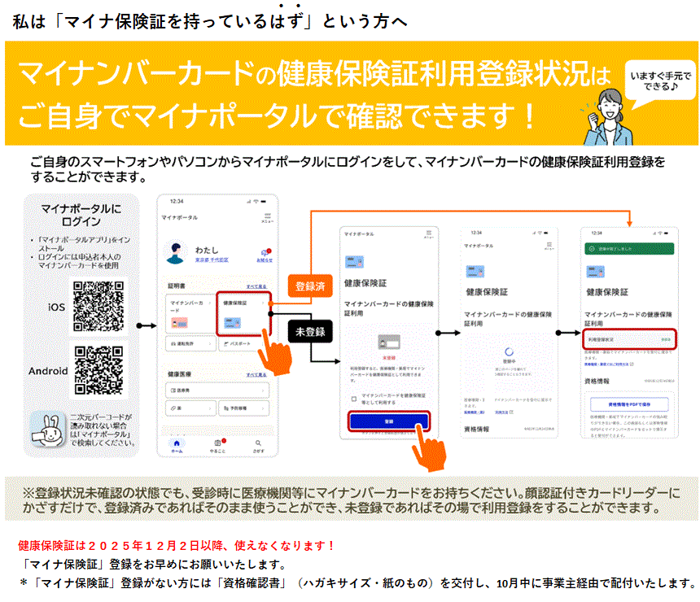Screen dimensions: 700x602
Task: Click the 登録中 loading spinner
Action: (509, 351)
